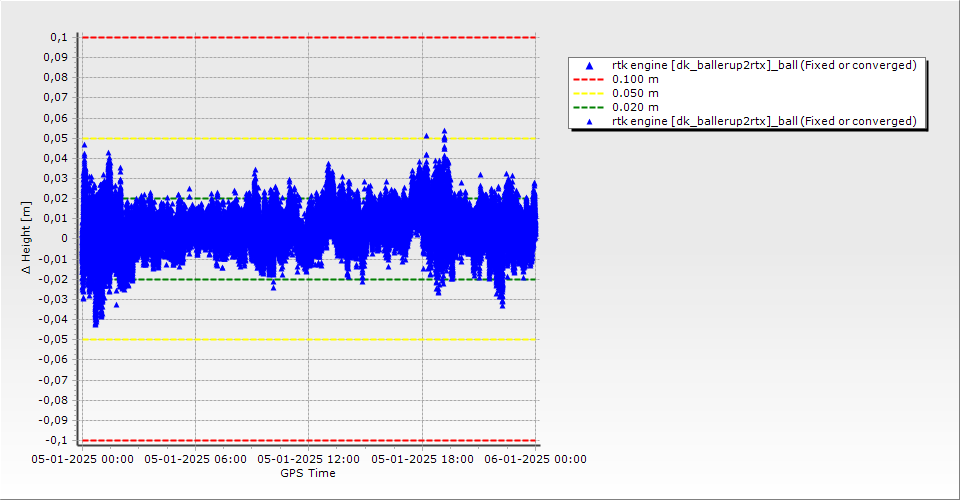This screenshot has width=960, height=500.
Task: Click the -0,04 y-axis tick label
Action: pos(53,319)
